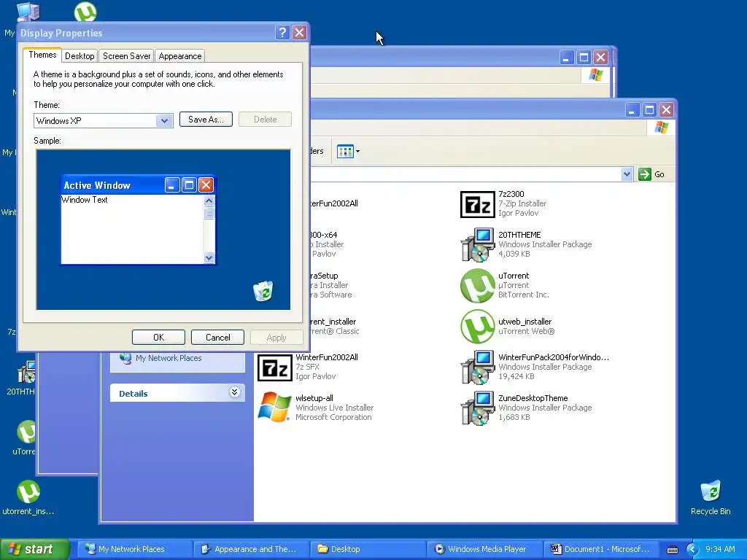Click Recycle Bin icon in theme sample

(263, 291)
